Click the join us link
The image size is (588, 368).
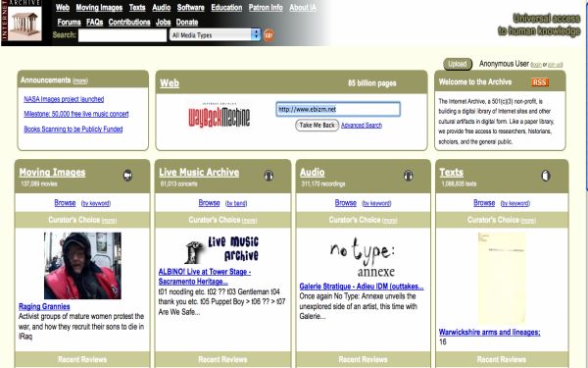click(555, 65)
